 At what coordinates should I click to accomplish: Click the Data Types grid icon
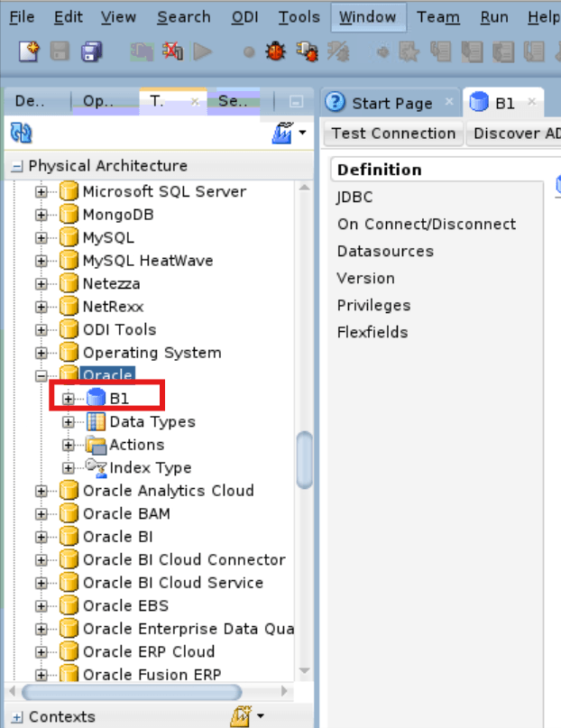tap(96, 421)
